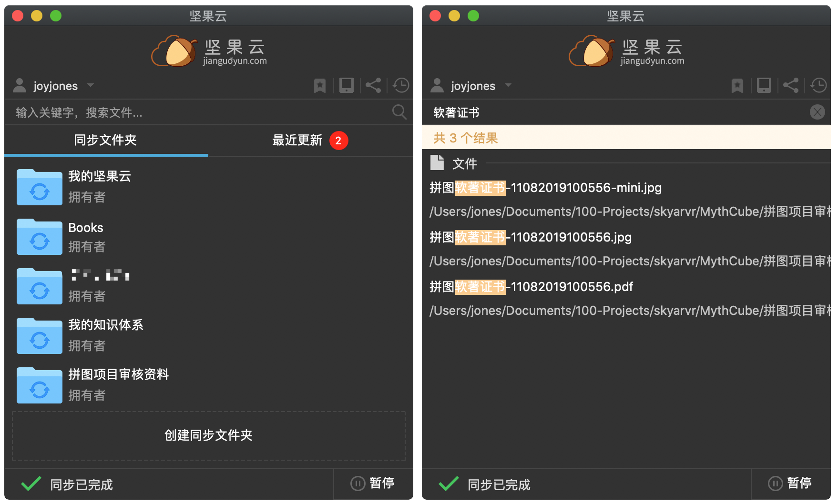Click the magnifier search icon
838x504 pixels.
click(399, 112)
